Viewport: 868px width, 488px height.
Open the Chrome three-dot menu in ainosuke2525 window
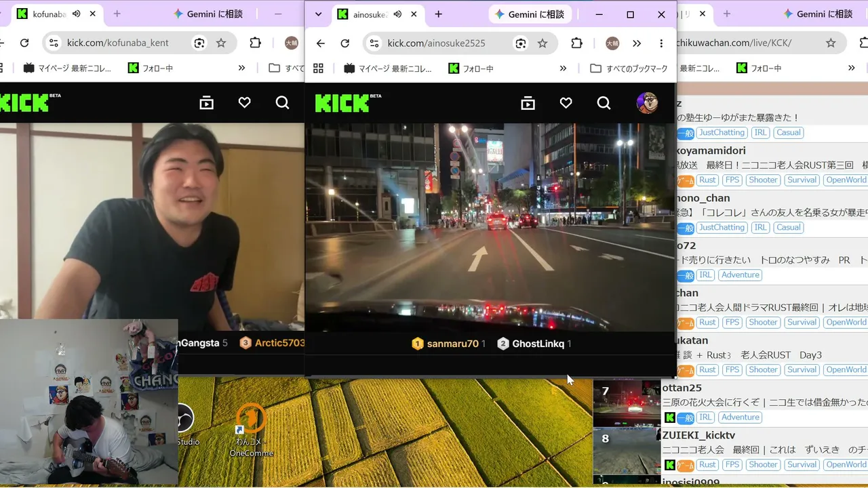tap(661, 43)
